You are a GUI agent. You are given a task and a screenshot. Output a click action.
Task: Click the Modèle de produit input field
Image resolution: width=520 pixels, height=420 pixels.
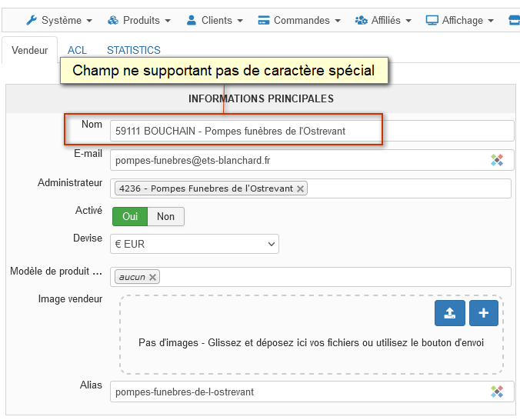point(331,277)
